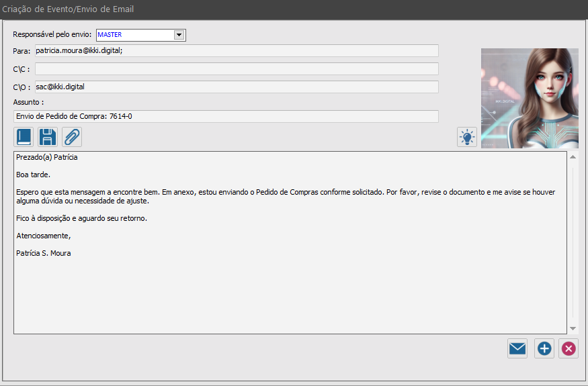This screenshot has height=386, width=588.
Task: Click the 'Assunto :' label
Action: (28, 102)
